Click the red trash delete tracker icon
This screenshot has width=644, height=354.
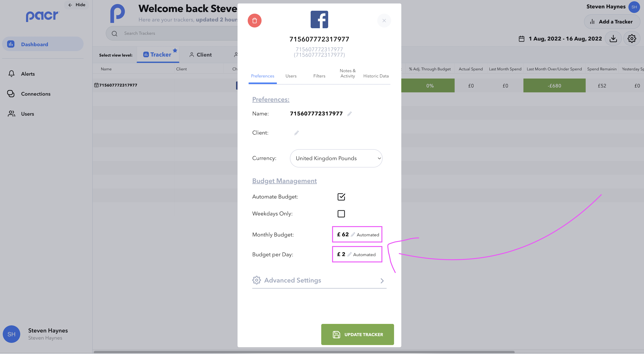coord(255,21)
